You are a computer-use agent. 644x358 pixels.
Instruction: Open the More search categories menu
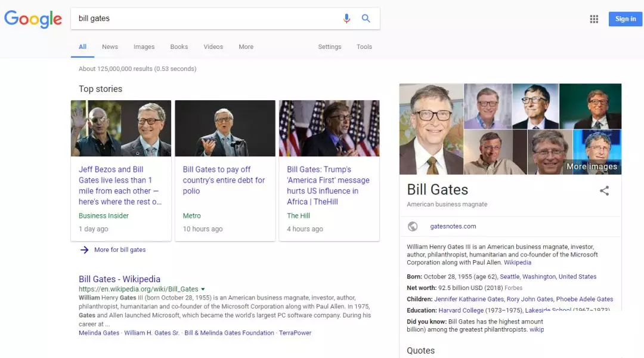click(x=246, y=47)
